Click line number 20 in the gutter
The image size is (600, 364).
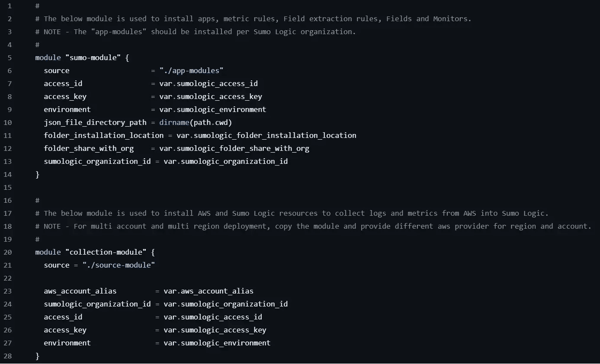pos(8,252)
